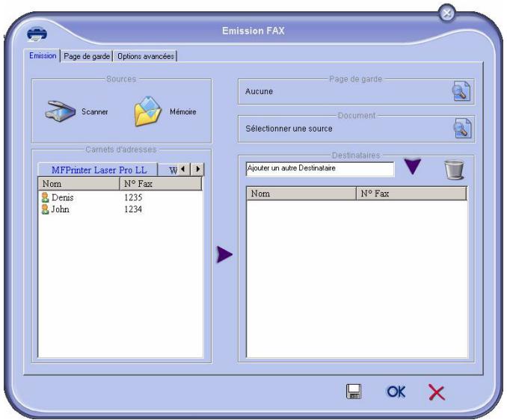Delete recipient with the trash can icon

(455, 170)
